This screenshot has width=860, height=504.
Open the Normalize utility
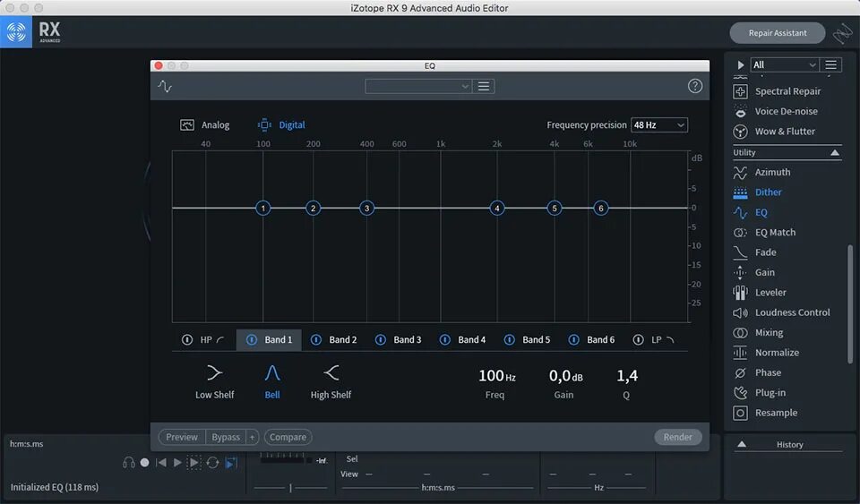[766, 353]
